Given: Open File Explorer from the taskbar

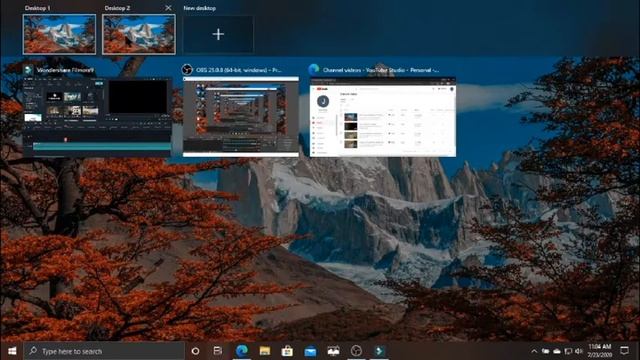Looking at the screenshot, I should pyautogui.click(x=265, y=351).
